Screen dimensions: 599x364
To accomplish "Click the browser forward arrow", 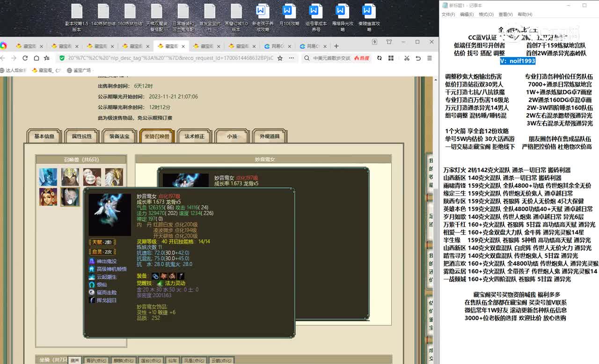I will (x=14, y=58).
